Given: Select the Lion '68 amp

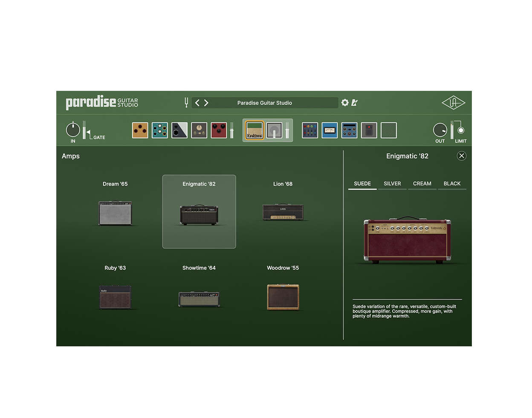Looking at the screenshot, I should click(x=283, y=212).
